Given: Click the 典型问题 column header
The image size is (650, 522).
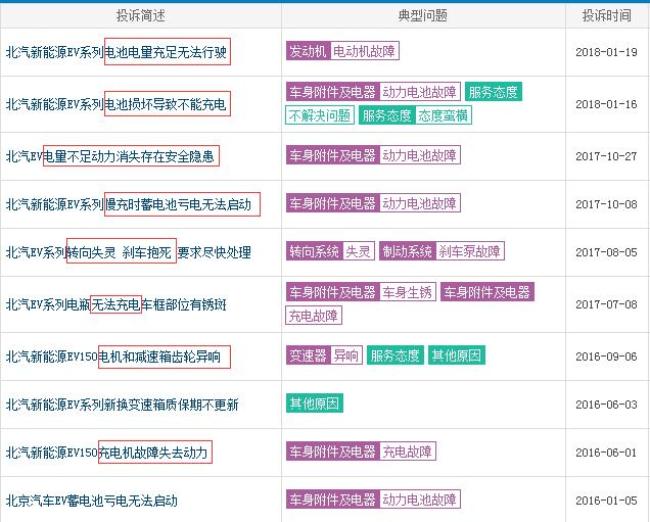Looking at the screenshot, I should pos(423,16).
